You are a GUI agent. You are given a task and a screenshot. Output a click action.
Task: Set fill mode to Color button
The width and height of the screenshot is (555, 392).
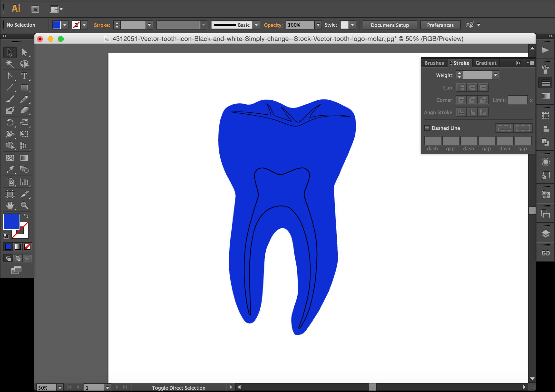[x=8, y=247]
